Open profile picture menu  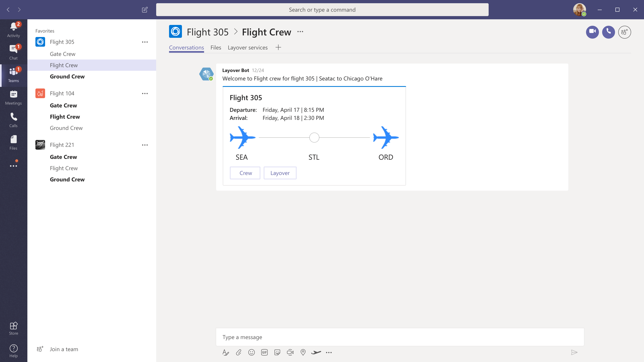(579, 10)
